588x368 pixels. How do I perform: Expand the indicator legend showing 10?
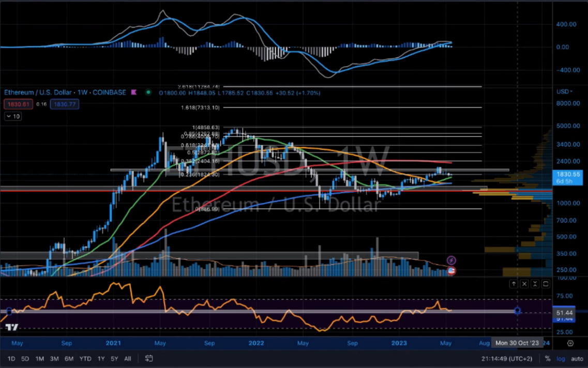tap(14, 117)
